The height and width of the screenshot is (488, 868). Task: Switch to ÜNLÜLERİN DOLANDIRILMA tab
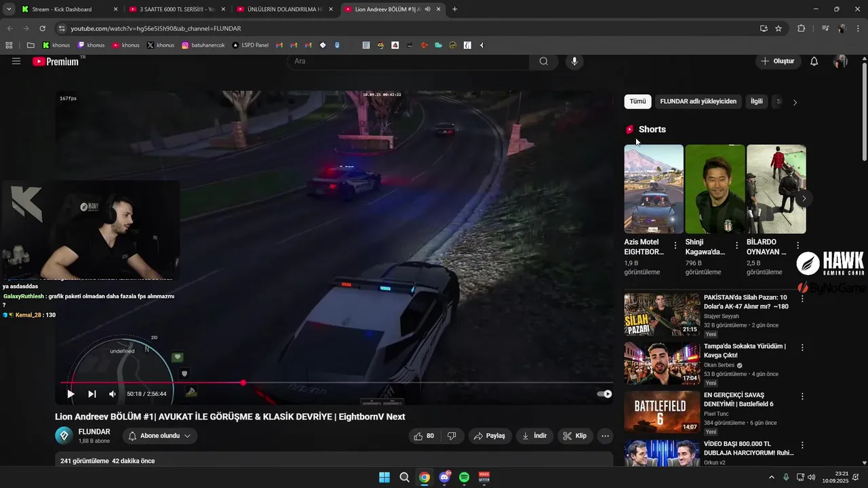(x=285, y=9)
